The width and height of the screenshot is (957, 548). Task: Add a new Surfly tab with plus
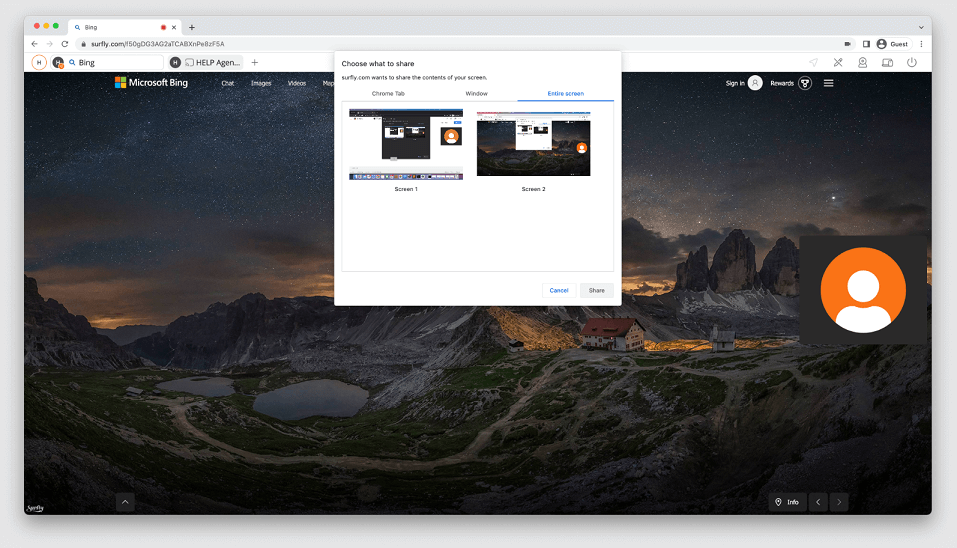[255, 62]
